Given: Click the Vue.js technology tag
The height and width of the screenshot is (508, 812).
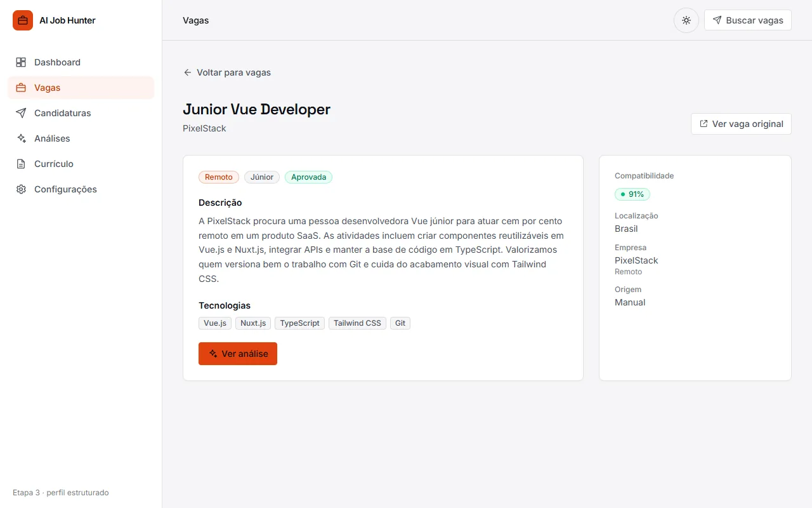Looking at the screenshot, I should (215, 323).
